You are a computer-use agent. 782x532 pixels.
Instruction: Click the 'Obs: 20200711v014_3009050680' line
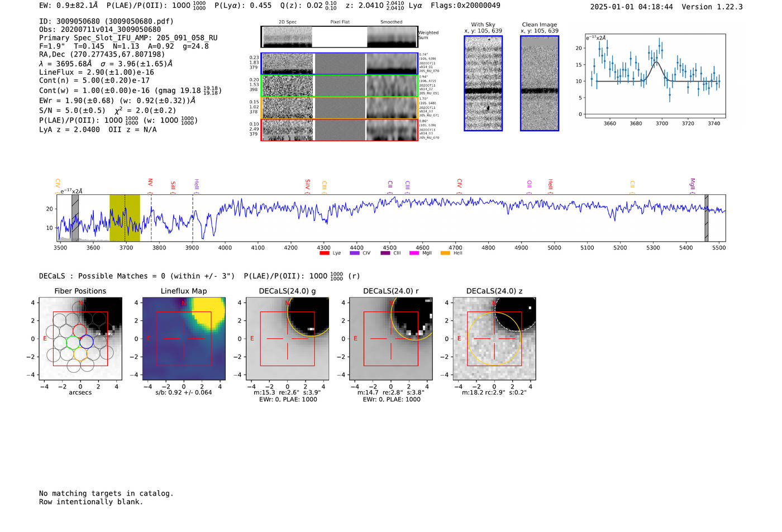click(100, 30)
